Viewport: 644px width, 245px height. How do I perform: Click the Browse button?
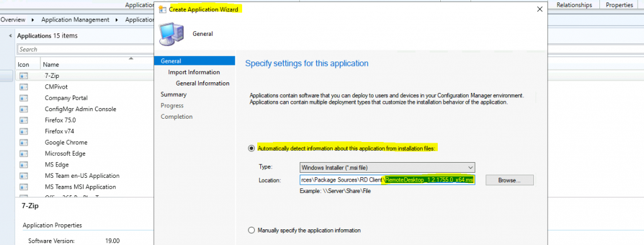click(x=509, y=180)
